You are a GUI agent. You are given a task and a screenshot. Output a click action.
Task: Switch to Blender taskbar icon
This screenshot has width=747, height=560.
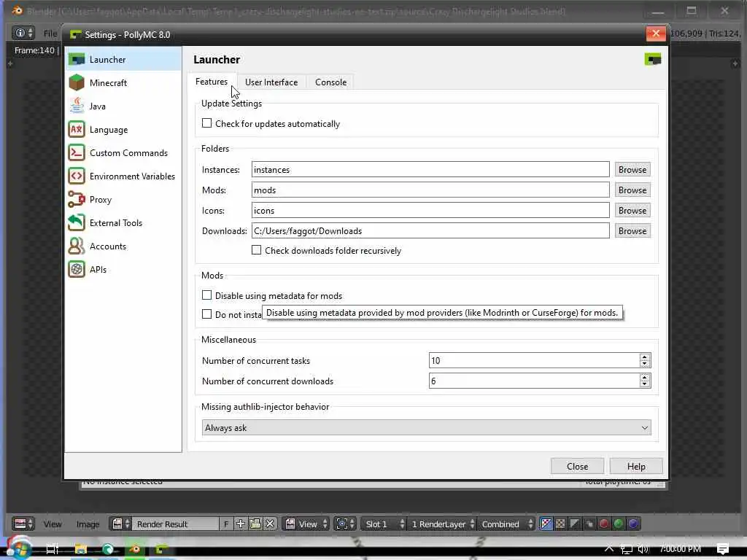click(135, 549)
